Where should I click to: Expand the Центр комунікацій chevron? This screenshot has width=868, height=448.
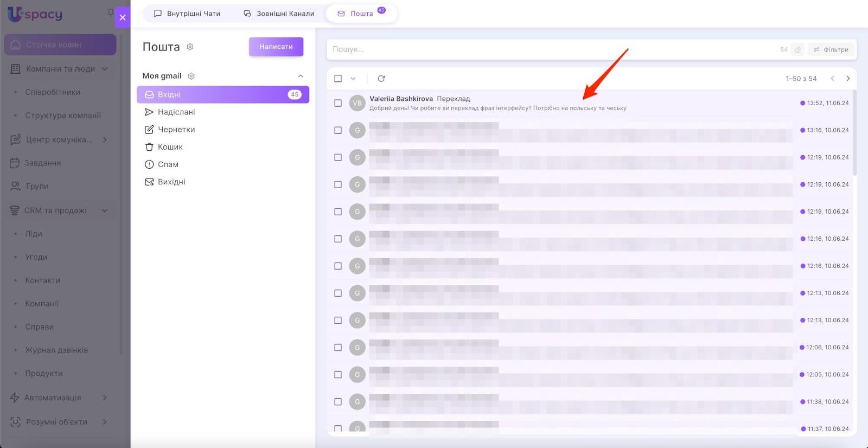105,139
